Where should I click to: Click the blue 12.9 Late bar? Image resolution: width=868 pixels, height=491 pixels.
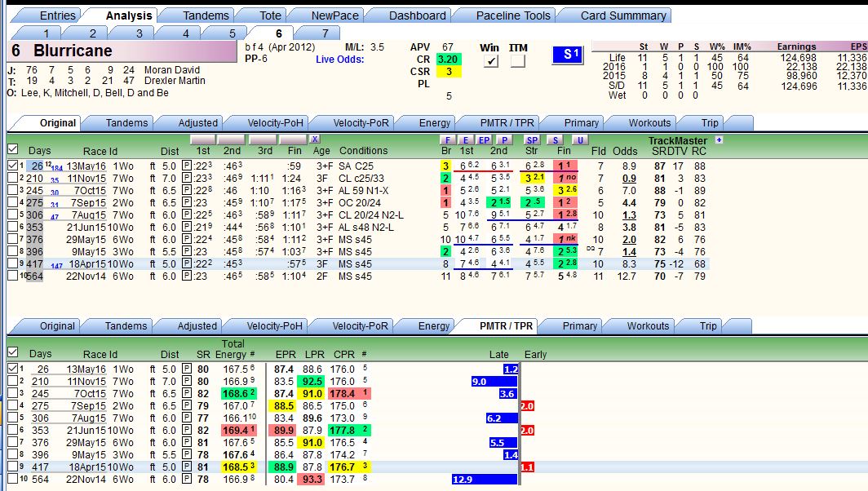point(484,480)
